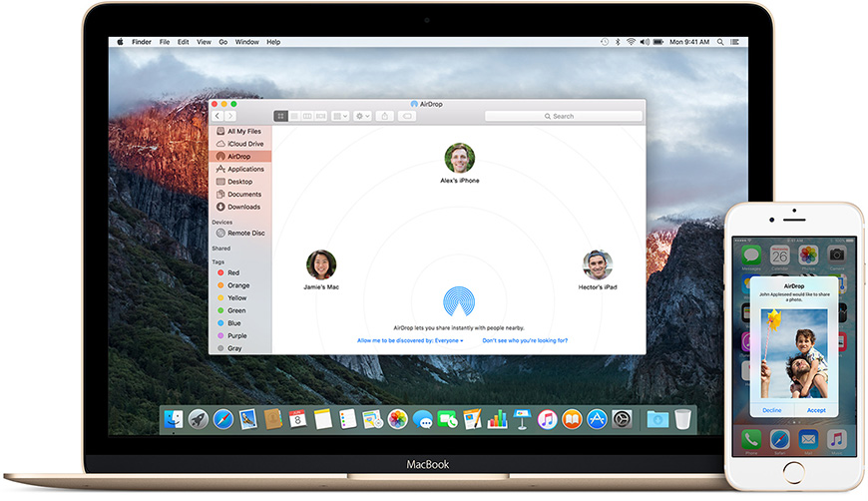
Task: Tap Accept on the iPhone AirDrop prompt
Action: 816,410
